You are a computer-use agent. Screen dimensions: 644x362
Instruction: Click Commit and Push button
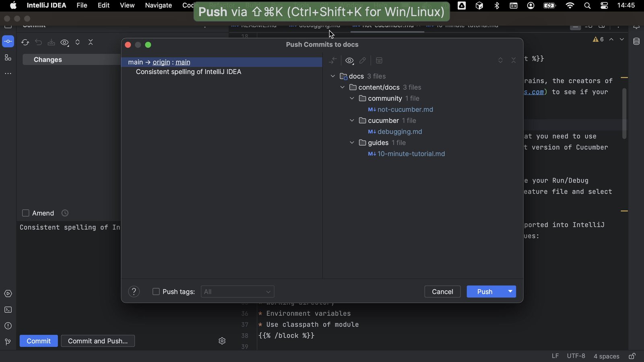coord(98,341)
